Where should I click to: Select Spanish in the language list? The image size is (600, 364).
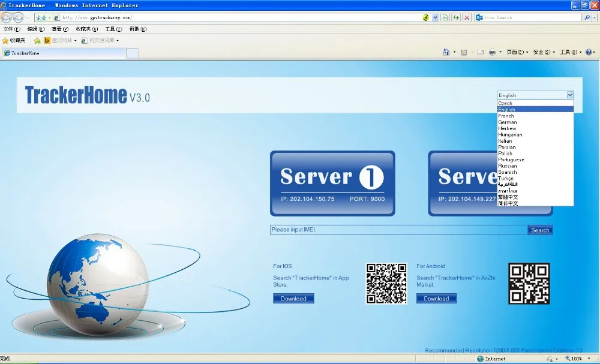(535, 172)
